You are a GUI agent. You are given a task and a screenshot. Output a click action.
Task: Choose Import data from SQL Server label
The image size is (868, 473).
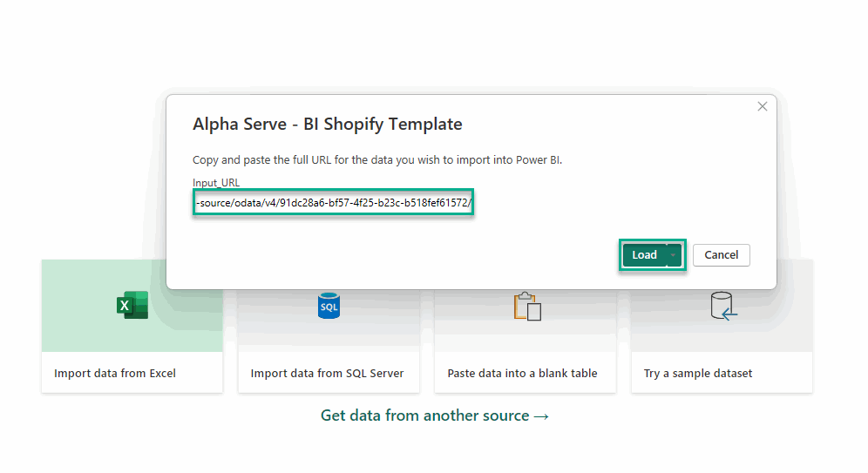[x=327, y=374]
